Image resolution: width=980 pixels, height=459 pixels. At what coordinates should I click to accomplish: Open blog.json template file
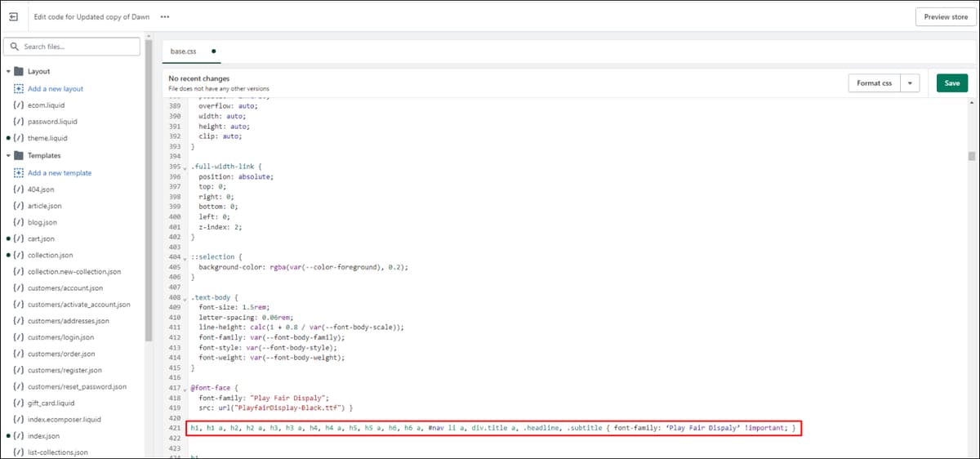[42, 222]
